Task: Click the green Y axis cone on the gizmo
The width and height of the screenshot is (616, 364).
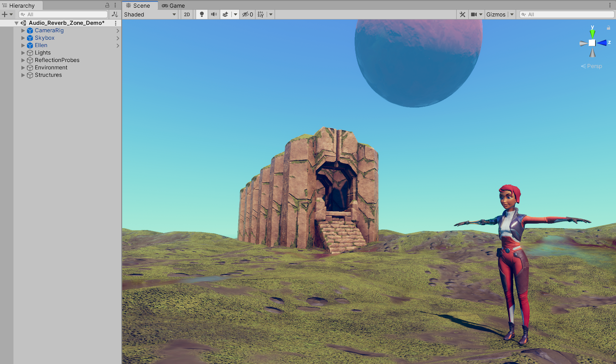Action: tap(593, 33)
